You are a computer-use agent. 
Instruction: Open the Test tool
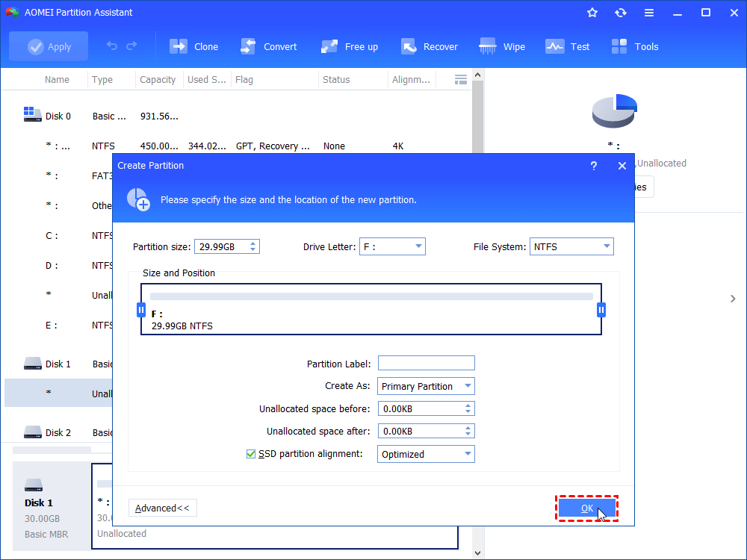click(568, 46)
